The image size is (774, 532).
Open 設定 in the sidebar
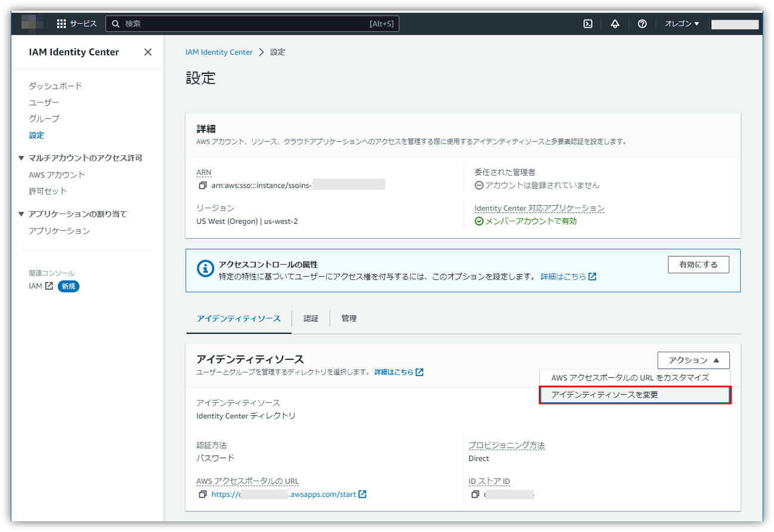[36, 136]
